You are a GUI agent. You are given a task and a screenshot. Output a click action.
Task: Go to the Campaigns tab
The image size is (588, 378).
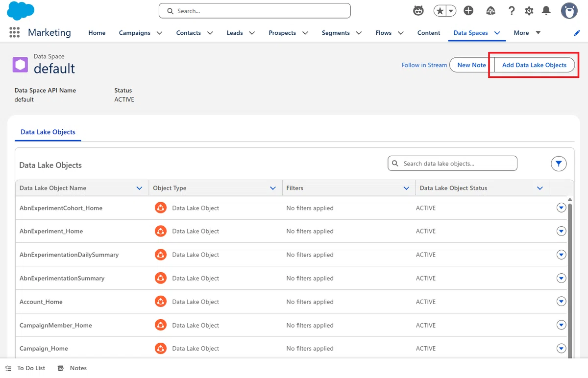(135, 33)
